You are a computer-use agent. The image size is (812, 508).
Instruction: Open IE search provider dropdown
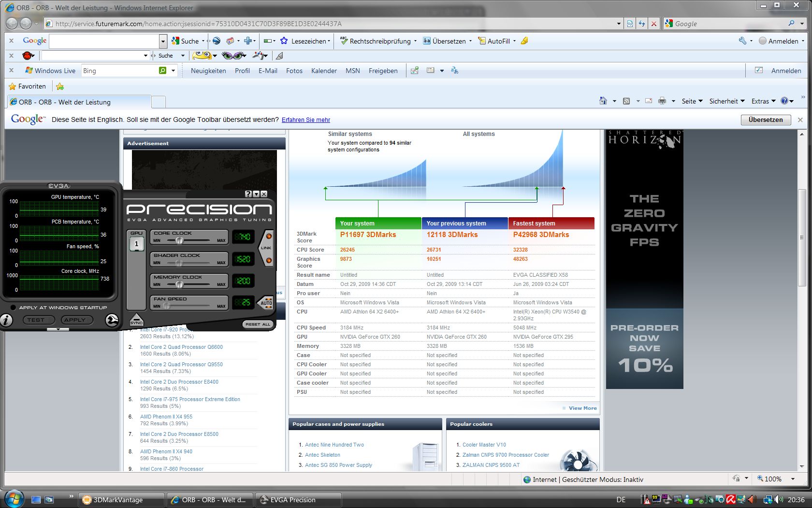tap(802, 23)
